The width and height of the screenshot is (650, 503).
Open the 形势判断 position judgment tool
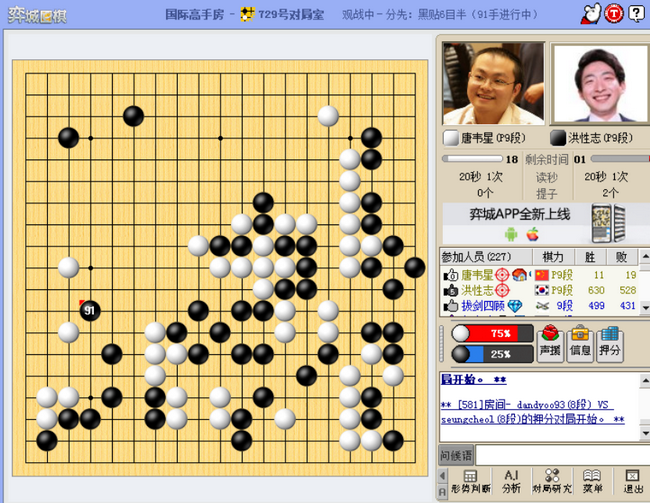point(471,482)
